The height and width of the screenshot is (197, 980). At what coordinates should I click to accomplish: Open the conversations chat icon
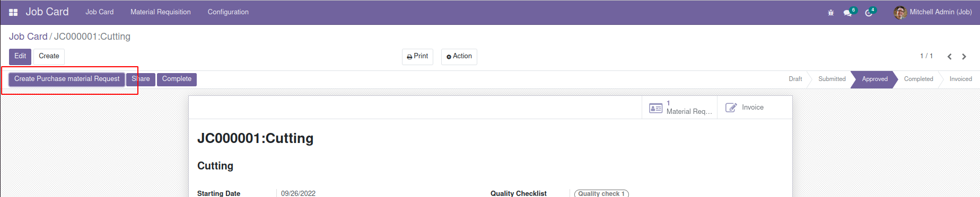[x=848, y=13]
